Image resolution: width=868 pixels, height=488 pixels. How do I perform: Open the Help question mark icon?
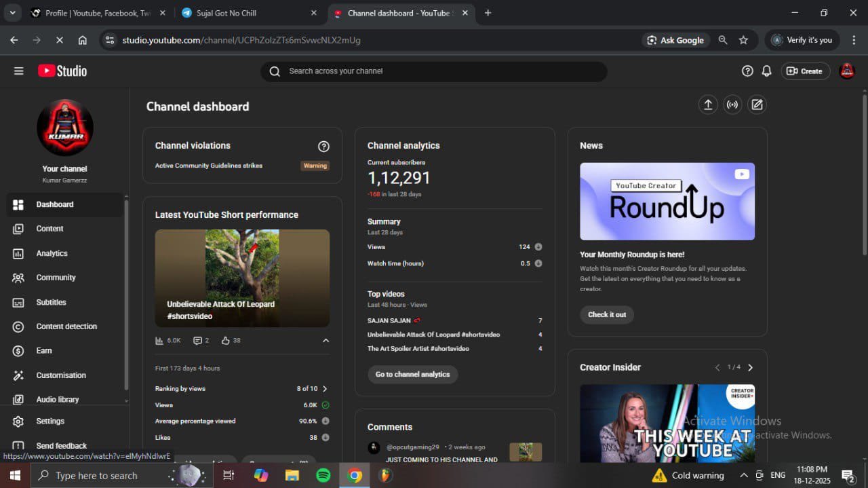point(747,71)
